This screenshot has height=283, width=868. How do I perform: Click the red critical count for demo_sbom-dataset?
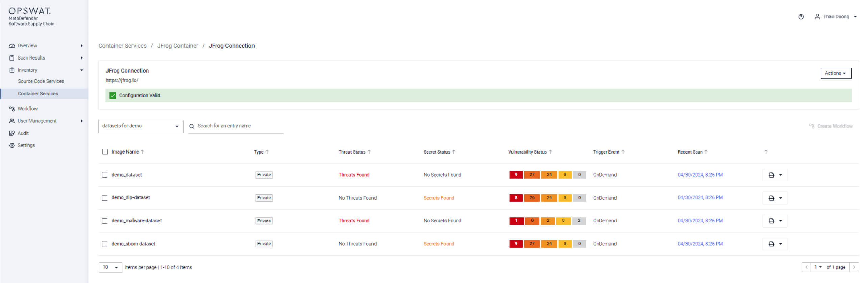click(x=516, y=244)
